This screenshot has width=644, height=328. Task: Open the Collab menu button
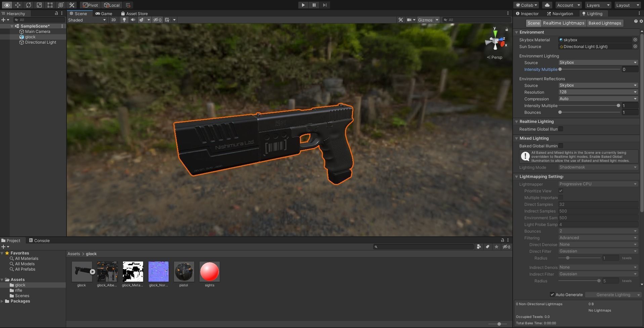526,5
